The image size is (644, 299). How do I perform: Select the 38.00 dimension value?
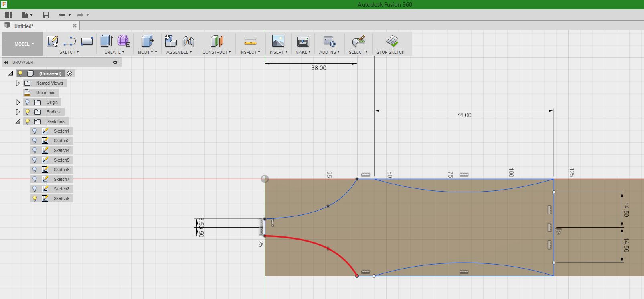coord(319,68)
